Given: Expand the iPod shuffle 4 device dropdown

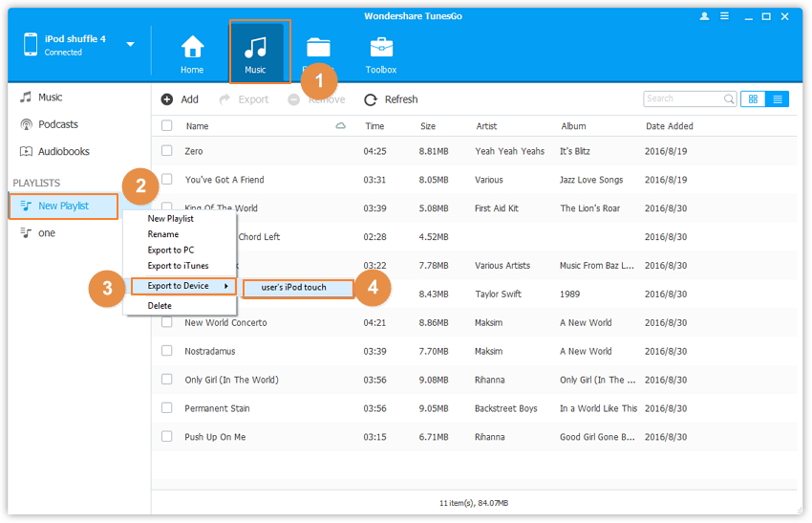Looking at the screenshot, I should point(130,44).
